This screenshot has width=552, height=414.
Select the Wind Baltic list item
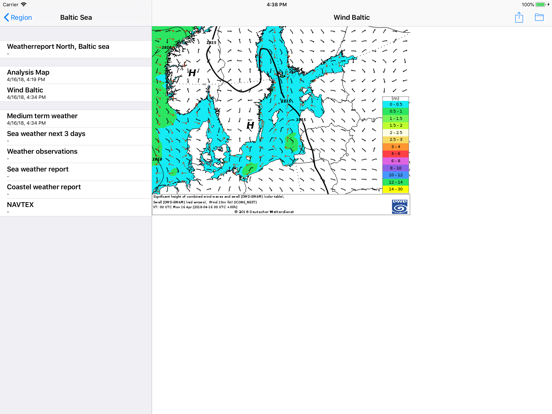coord(76,93)
